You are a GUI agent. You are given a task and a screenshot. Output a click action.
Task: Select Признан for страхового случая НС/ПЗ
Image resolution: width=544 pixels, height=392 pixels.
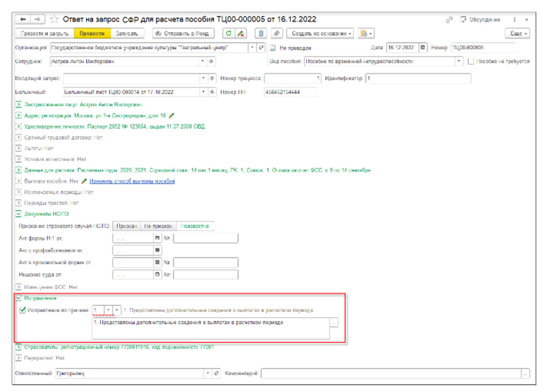126,226
